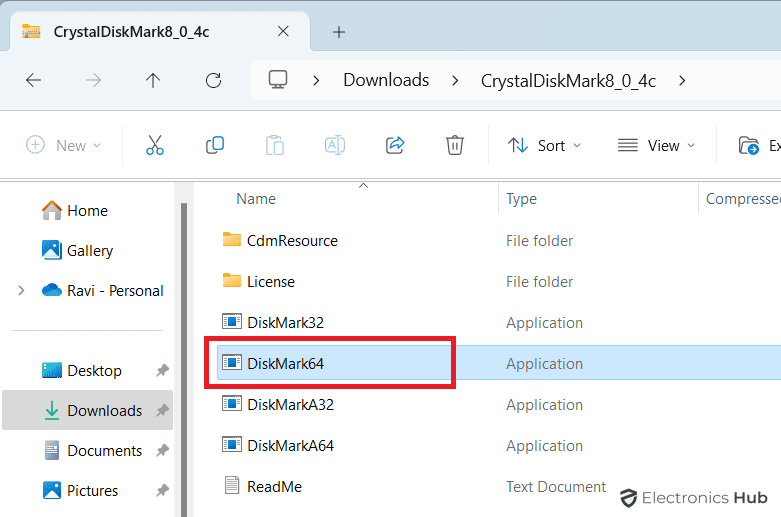Viewport: 781px width, 517px height.
Task: Expand chevron after CrystalDiskMark8_0_4c in path
Action: pyautogui.click(x=683, y=80)
